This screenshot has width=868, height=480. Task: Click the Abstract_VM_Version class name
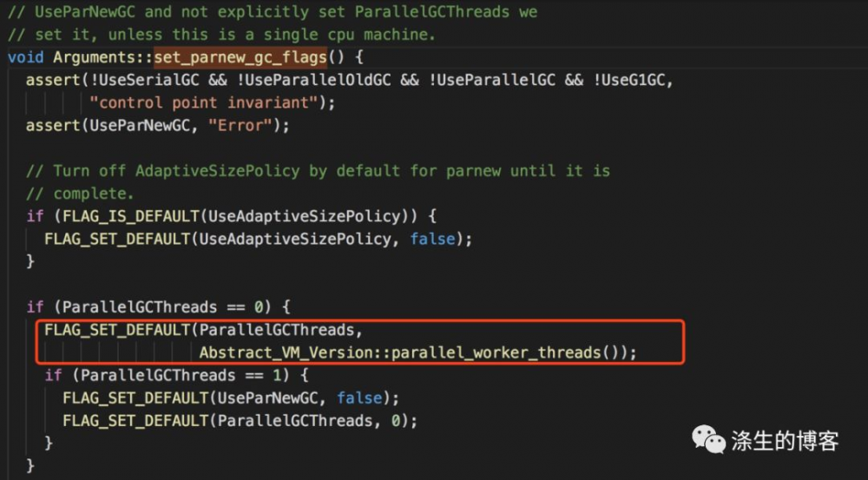[x=286, y=352]
